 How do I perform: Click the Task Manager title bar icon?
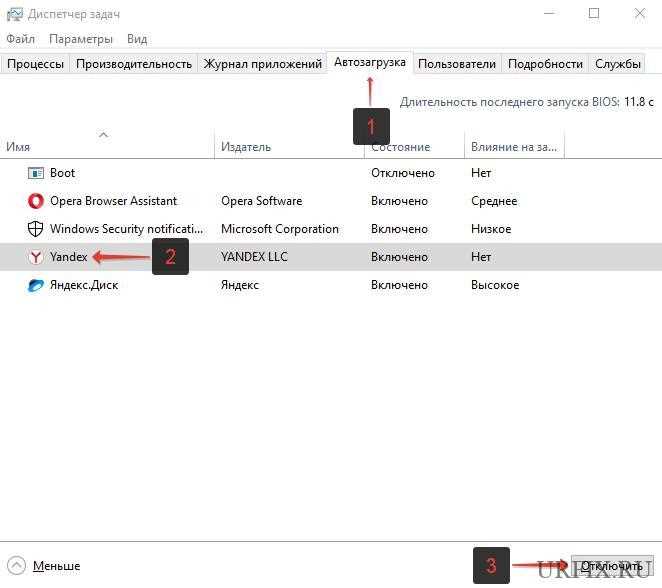click(14, 14)
